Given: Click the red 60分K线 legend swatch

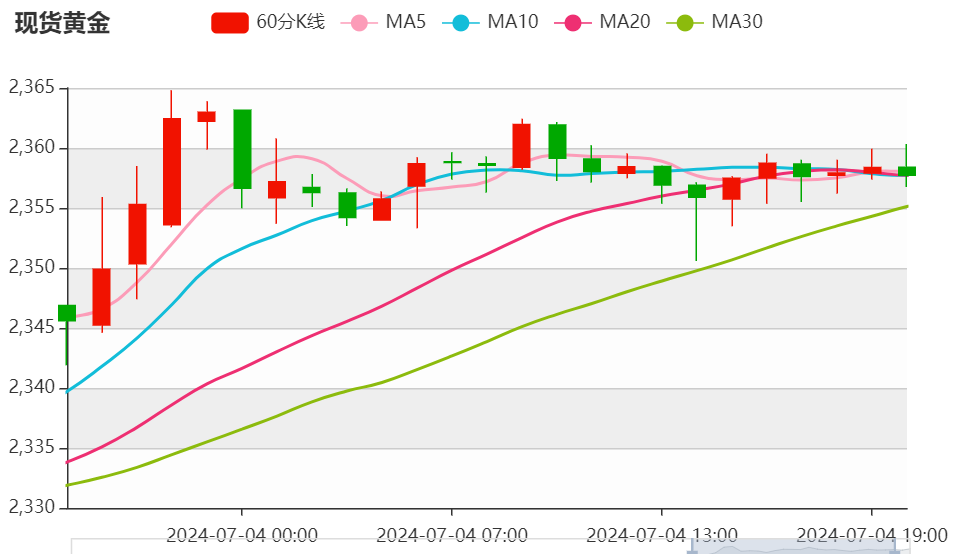Looking at the screenshot, I should [x=230, y=23].
